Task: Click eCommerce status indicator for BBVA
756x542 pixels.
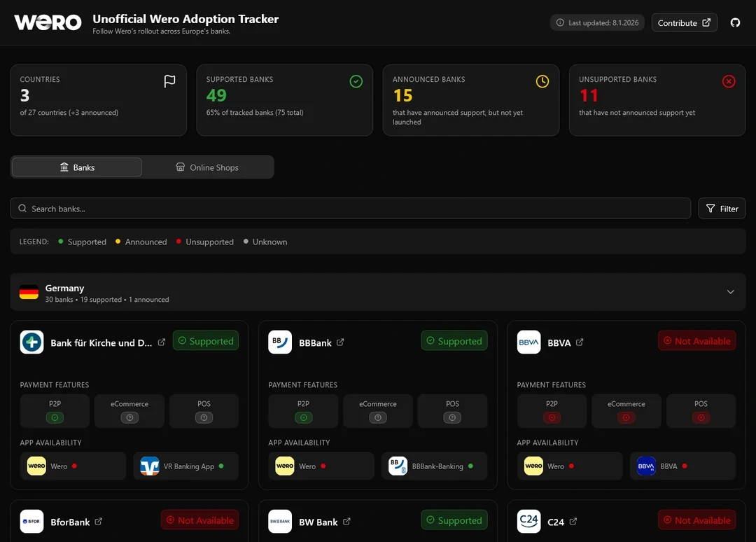Action: point(626,417)
